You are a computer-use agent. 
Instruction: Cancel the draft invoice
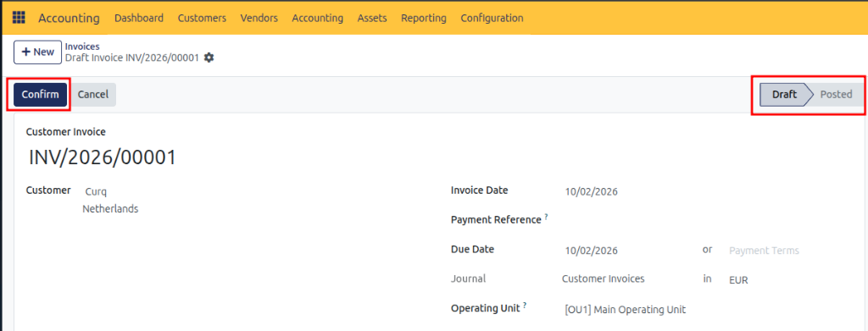(93, 95)
